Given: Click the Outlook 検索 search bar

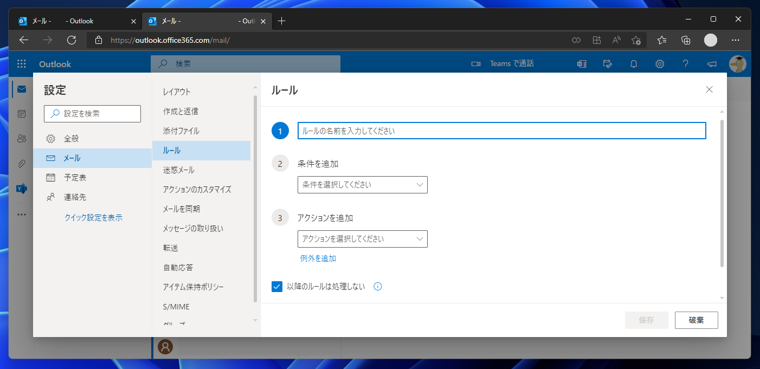Looking at the screenshot, I should 245,64.
